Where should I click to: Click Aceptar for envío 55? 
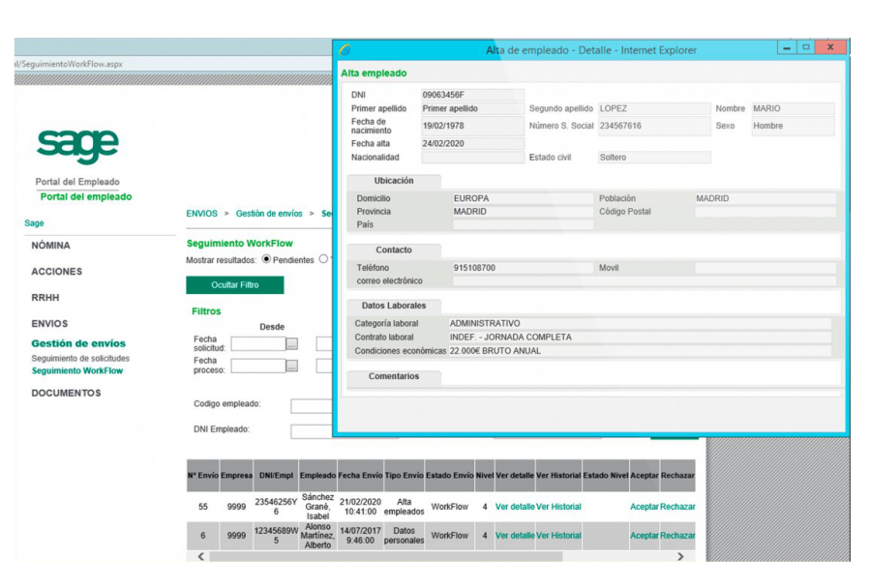tap(645, 507)
